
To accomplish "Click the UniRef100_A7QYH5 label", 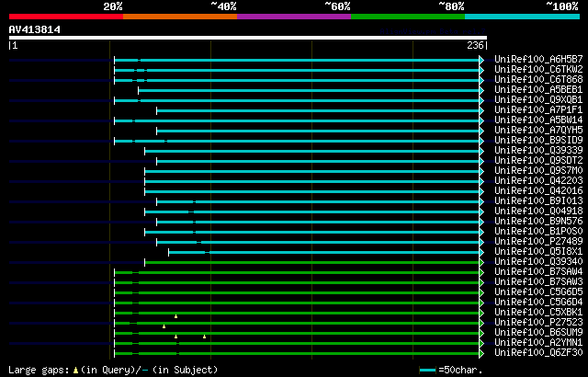I will click(x=538, y=131).
